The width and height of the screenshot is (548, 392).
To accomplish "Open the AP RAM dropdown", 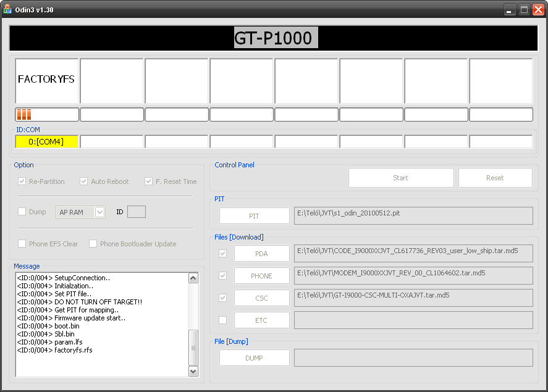I will click(x=80, y=212).
